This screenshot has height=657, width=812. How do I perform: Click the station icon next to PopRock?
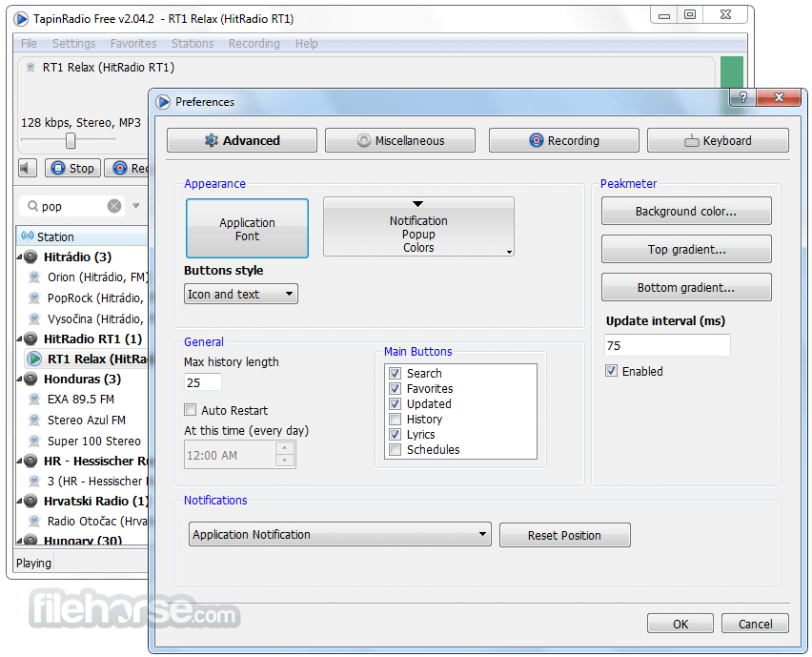pyautogui.click(x=34, y=298)
